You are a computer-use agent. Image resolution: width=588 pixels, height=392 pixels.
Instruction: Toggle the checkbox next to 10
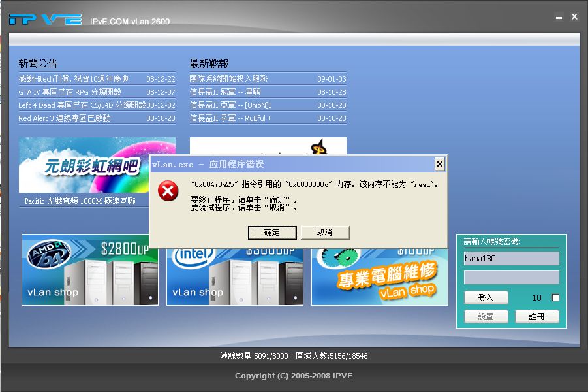pyautogui.click(x=555, y=297)
